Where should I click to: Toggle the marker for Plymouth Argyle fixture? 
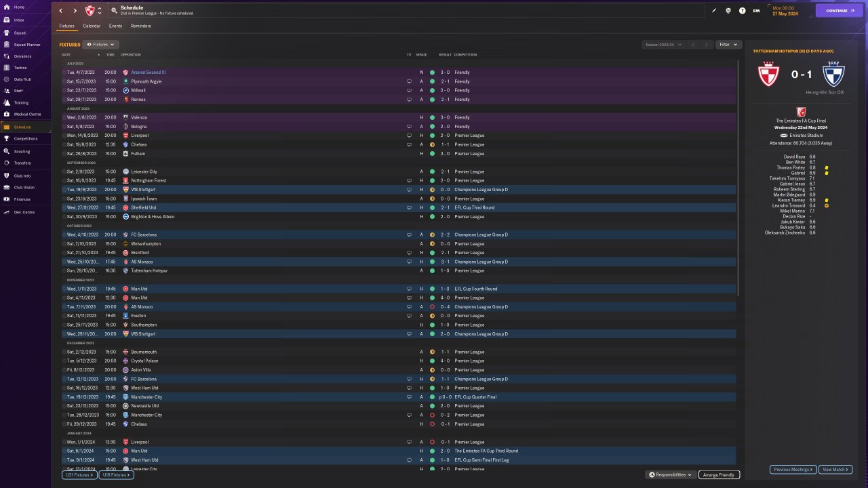(64, 81)
